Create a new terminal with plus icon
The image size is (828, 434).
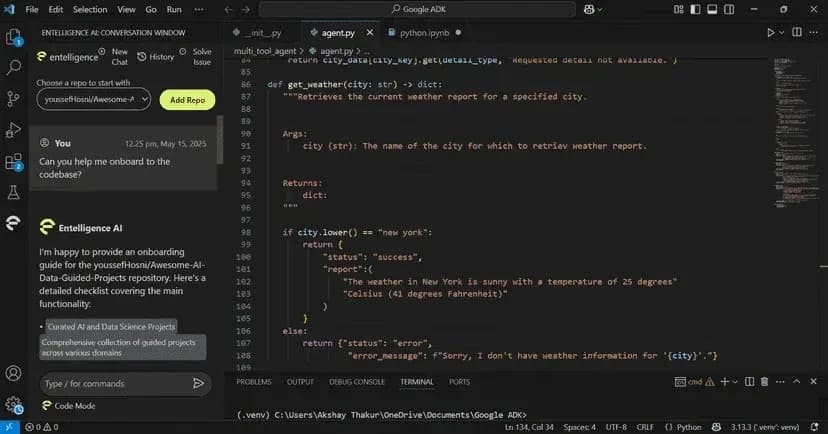pos(724,382)
